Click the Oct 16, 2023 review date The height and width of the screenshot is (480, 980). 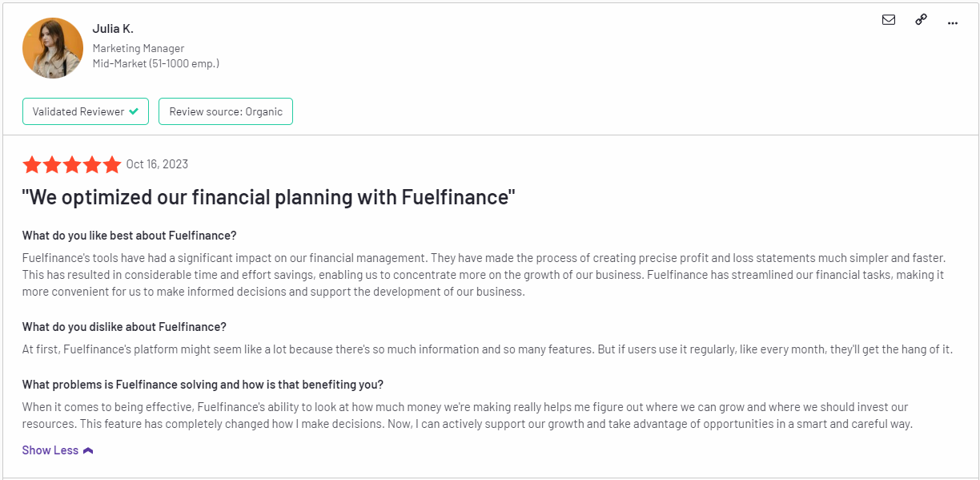(x=157, y=164)
